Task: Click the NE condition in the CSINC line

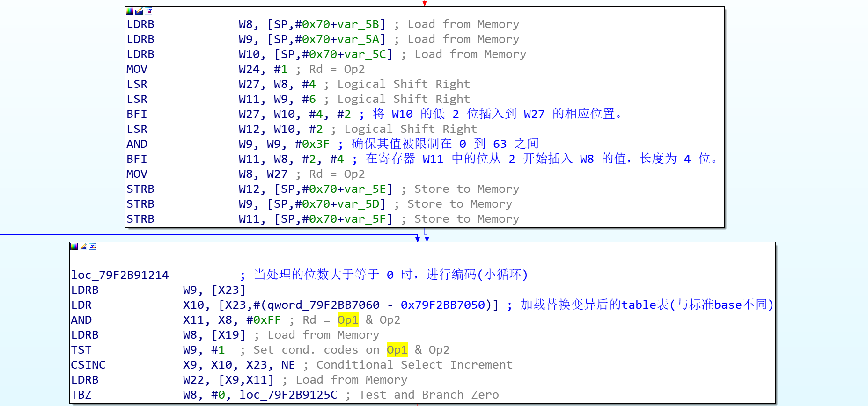Action: coord(288,365)
